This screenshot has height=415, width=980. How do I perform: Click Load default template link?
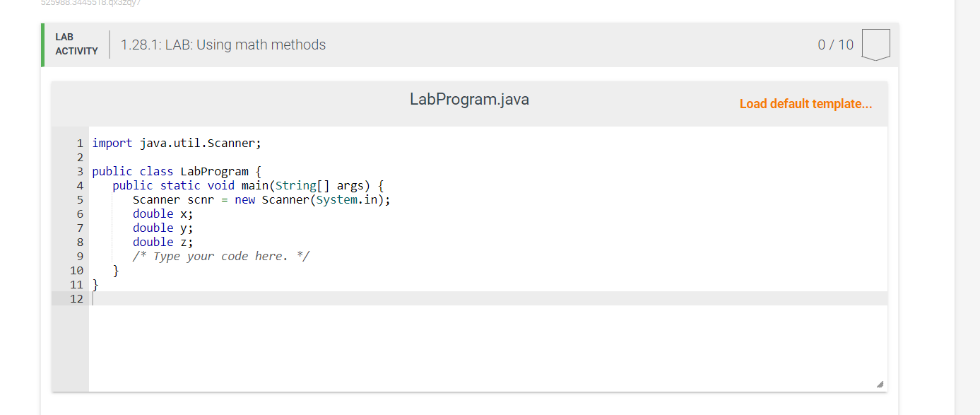tap(805, 104)
